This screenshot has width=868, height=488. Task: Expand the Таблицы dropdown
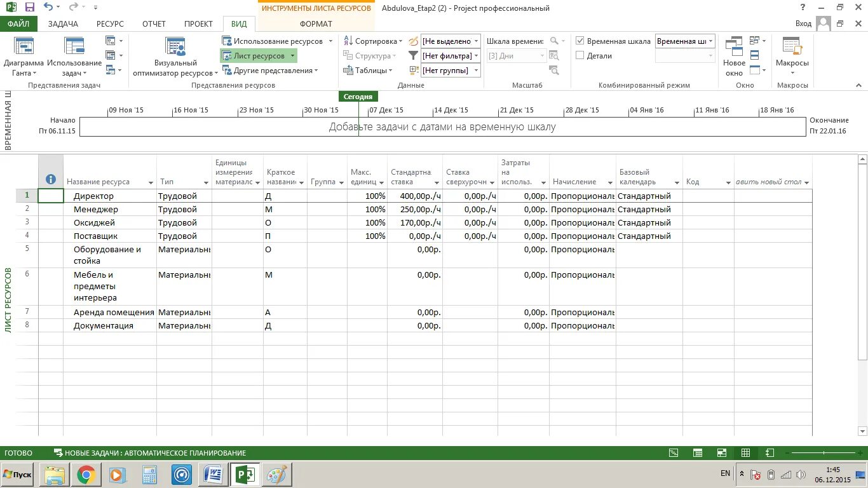368,71
